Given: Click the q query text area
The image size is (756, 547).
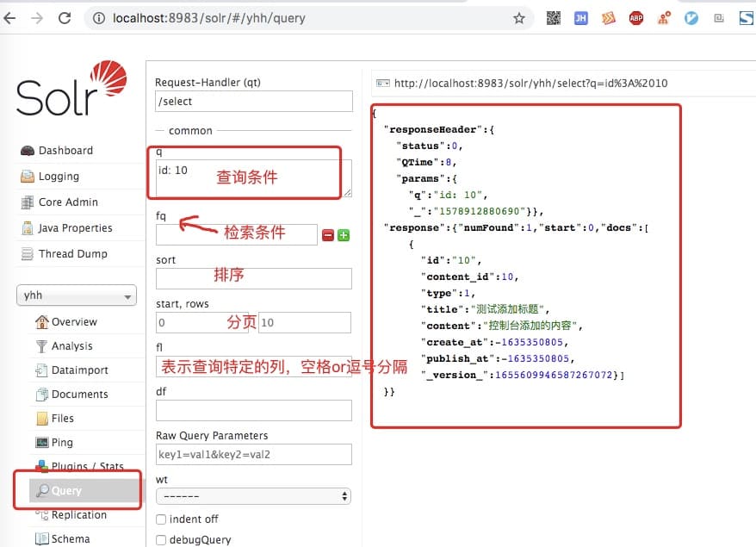Looking at the screenshot, I should 254,178.
